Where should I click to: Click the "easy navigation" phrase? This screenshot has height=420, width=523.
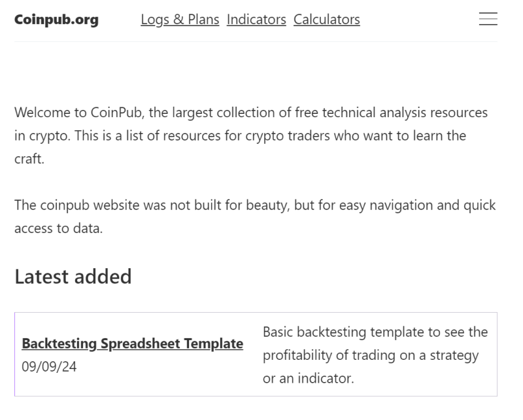384,205
